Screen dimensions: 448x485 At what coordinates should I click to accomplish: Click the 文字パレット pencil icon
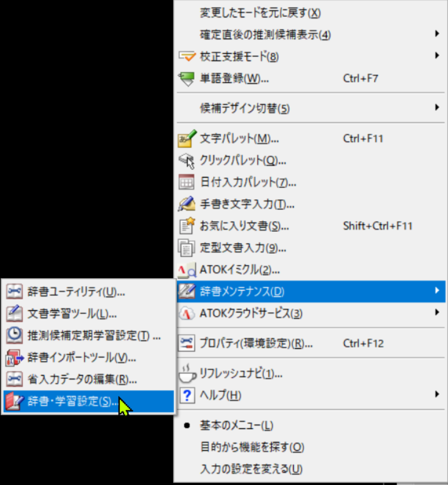click(187, 139)
